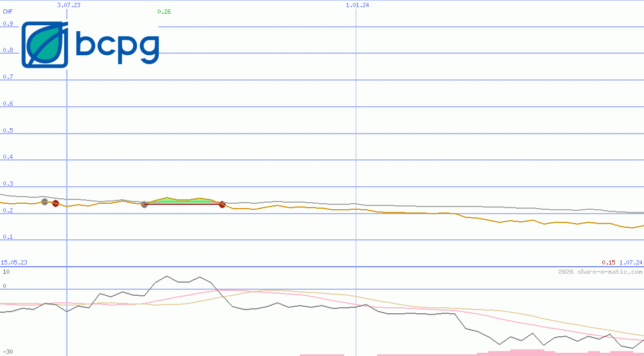Click the 0.7 price axis label
Viewport: 644px width, 356px height.
(8, 77)
